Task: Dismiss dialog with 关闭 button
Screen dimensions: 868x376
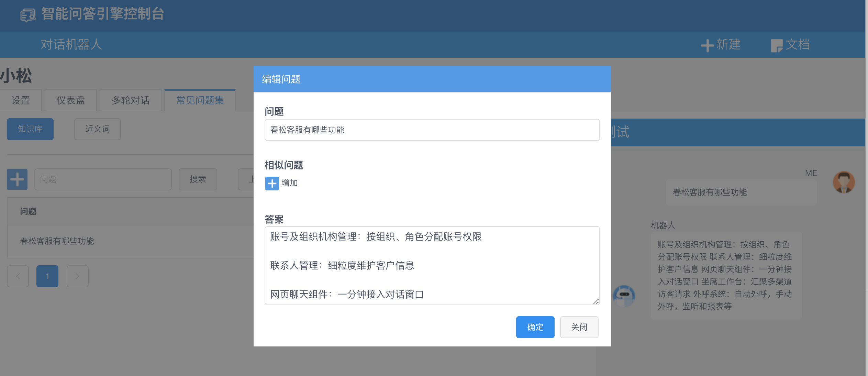Action: (579, 327)
